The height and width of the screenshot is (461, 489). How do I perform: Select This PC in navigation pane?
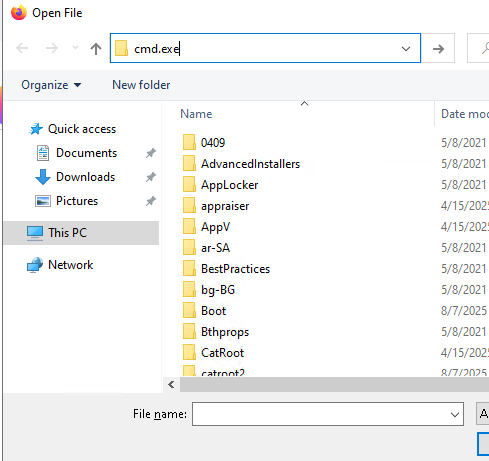[81, 233]
